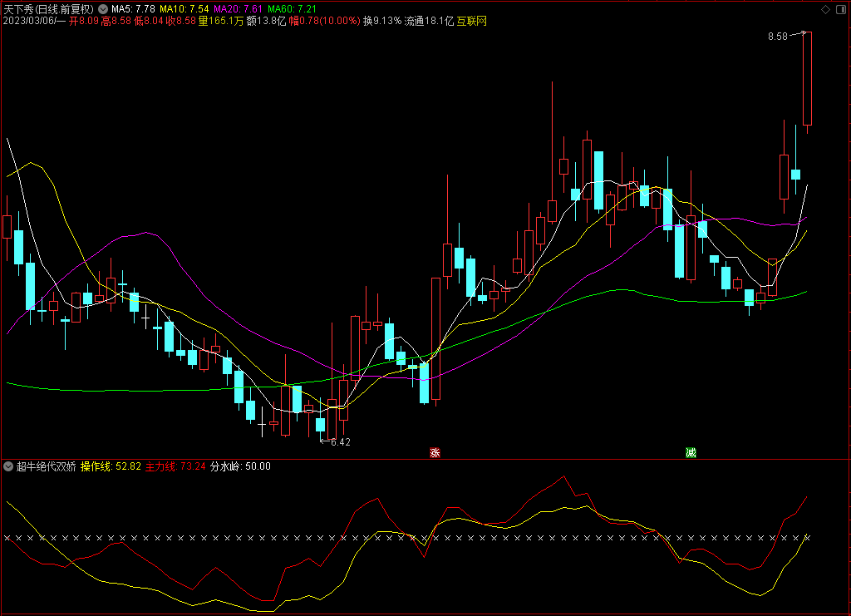Open the 互联网 sector link

point(471,21)
